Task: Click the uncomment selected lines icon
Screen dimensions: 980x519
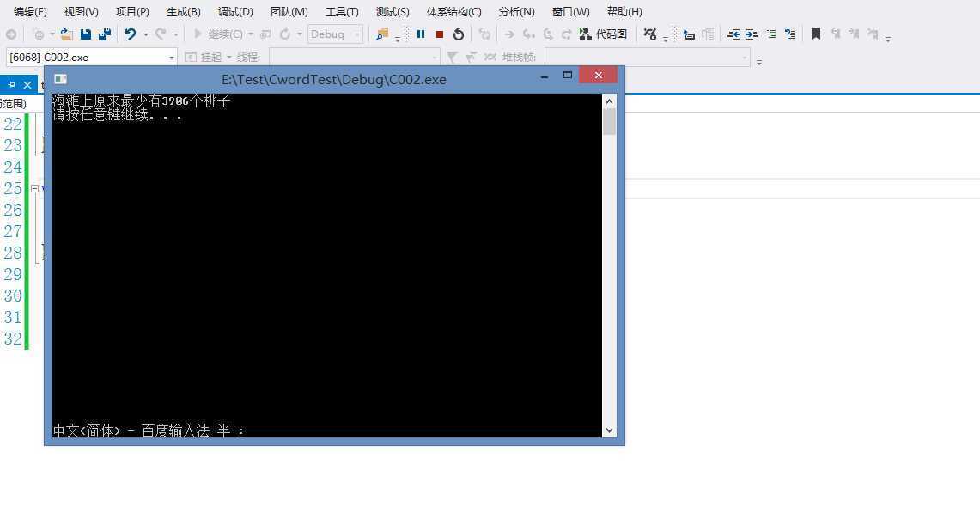Action: [790, 34]
